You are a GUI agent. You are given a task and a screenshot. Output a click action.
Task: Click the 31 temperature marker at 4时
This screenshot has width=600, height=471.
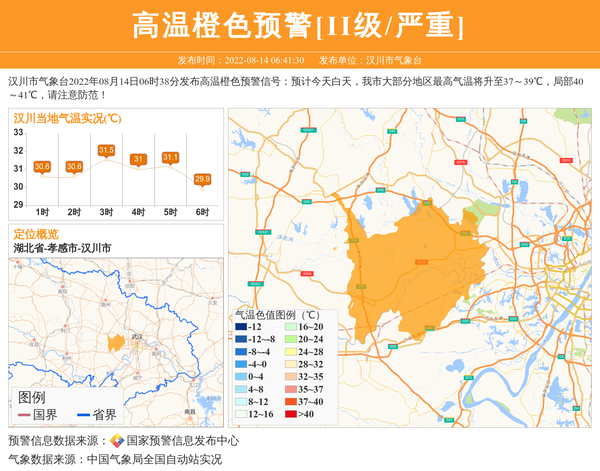[138, 159]
